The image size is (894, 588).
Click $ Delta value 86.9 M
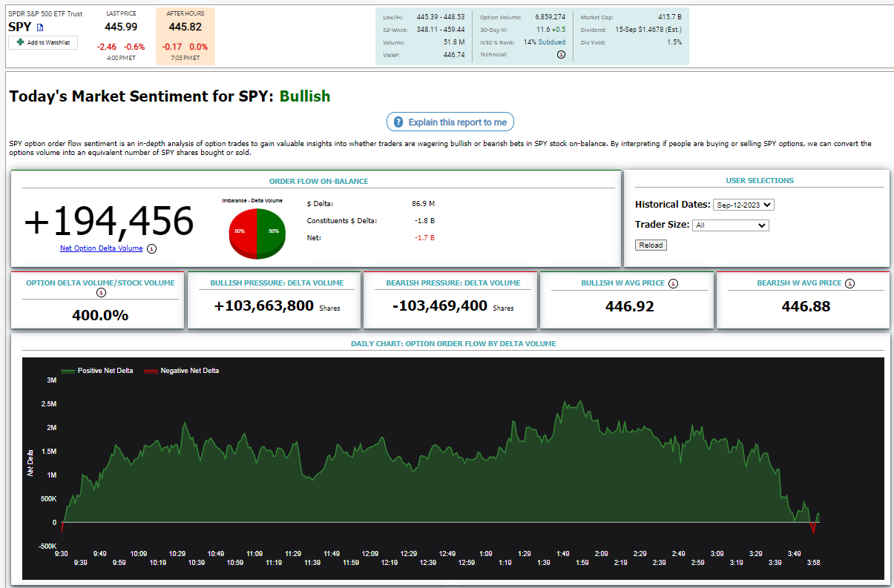(423, 203)
